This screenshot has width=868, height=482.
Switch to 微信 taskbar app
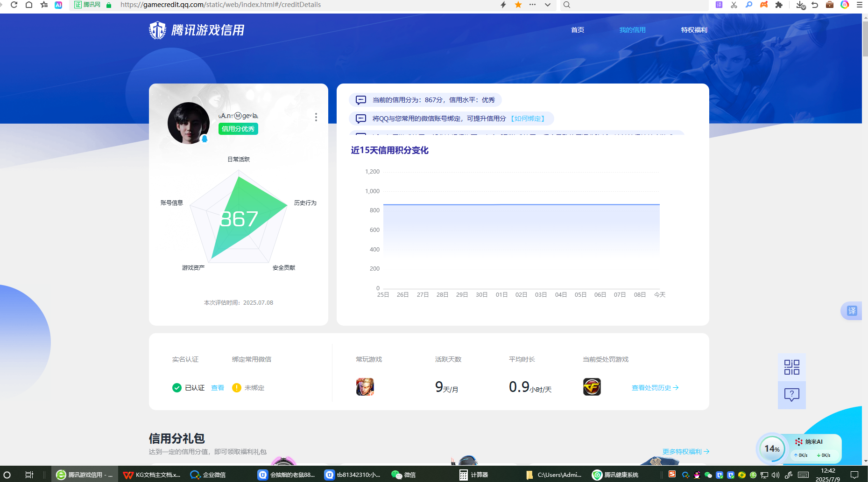point(404,475)
